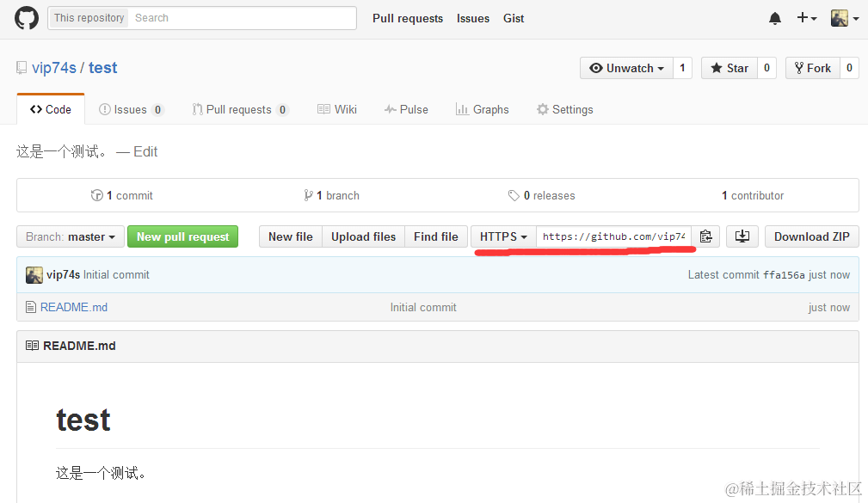Viewport: 868px width, 503px height.
Task: Click the README book icon in header
Action: [x=32, y=346]
